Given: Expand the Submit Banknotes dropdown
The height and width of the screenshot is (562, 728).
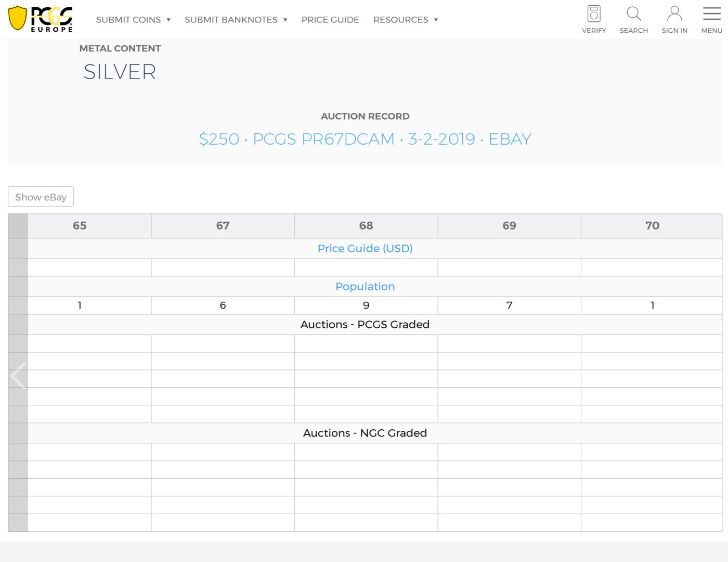Looking at the screenshot, I should click(236, 20).
